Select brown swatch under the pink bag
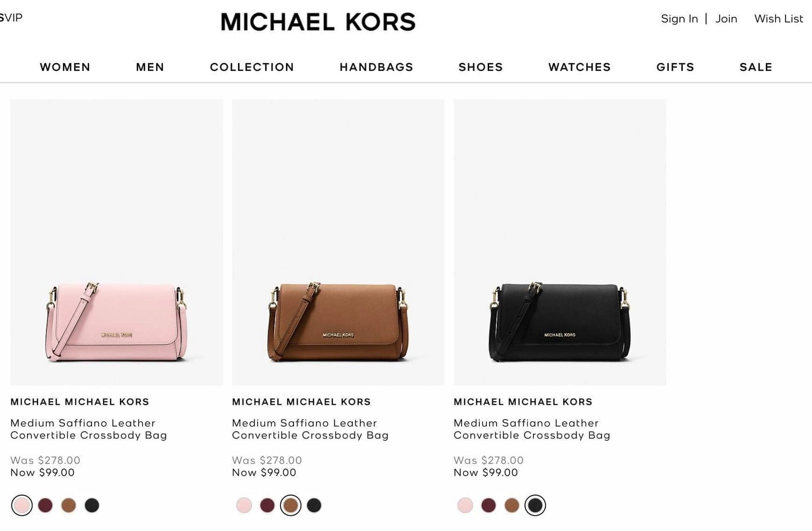 [x=69, y=505]
